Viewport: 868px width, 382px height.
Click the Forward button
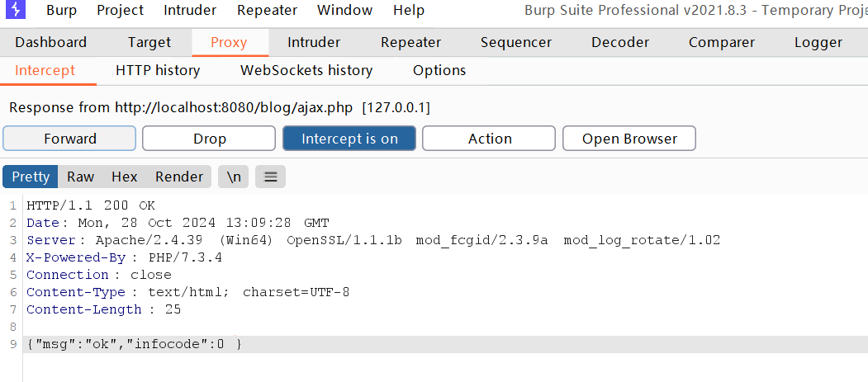pyautogui.click(x=69, y=139)
